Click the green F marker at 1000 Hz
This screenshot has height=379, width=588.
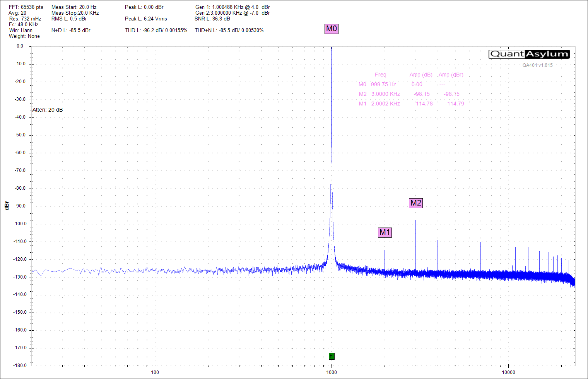[332, 356]
